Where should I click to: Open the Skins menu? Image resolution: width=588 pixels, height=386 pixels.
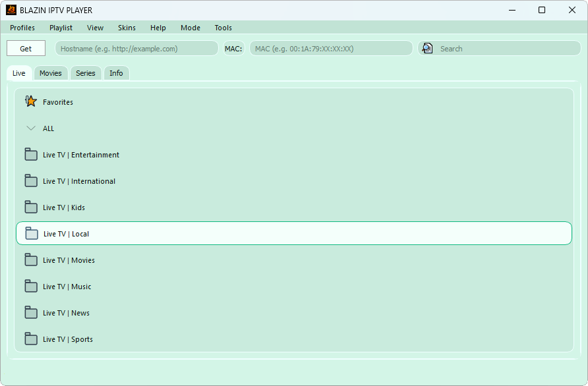(x=127, y=28)
